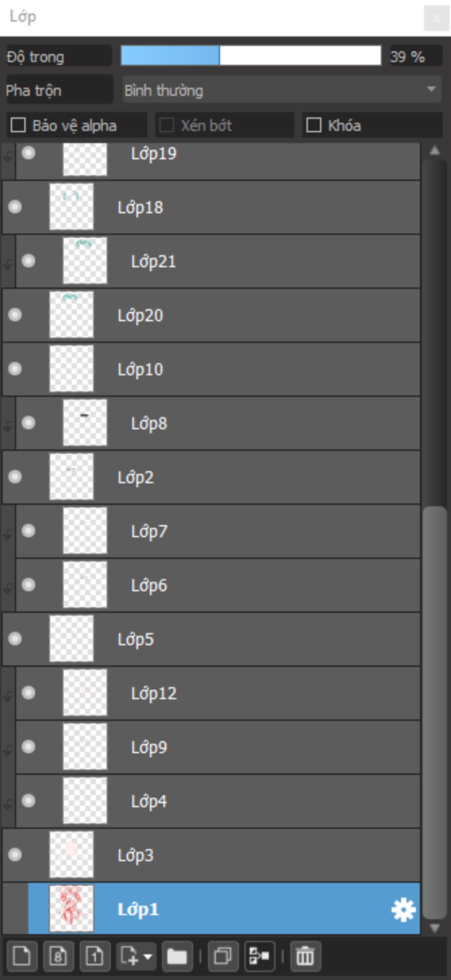Open the add special layer dropdown arrow
451x980 pixels.
(147, 956)
